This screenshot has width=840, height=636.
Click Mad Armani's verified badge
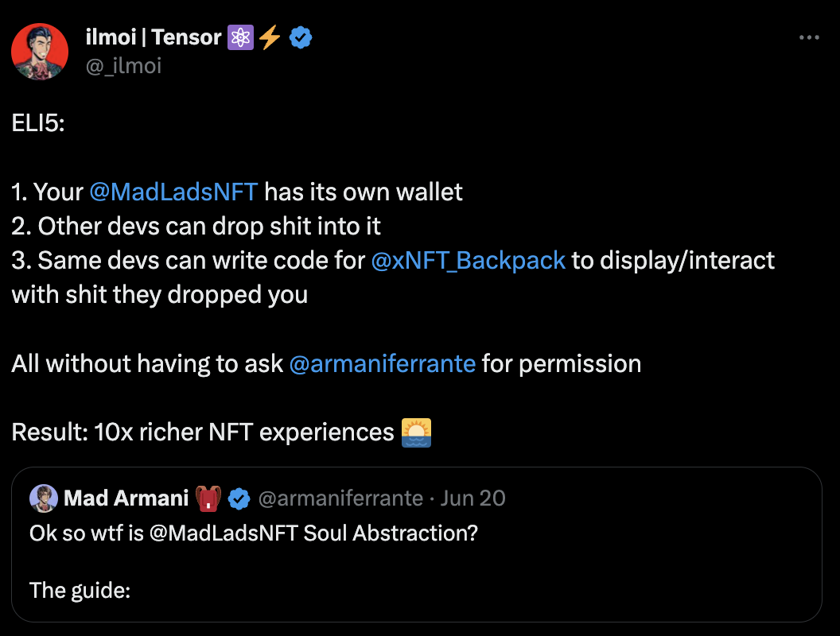click(239, 499)
